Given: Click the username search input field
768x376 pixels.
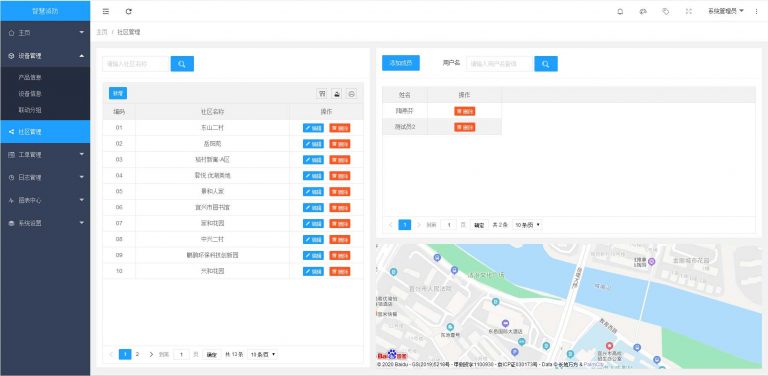Looking at the screenshot, I should pos(500,64).
